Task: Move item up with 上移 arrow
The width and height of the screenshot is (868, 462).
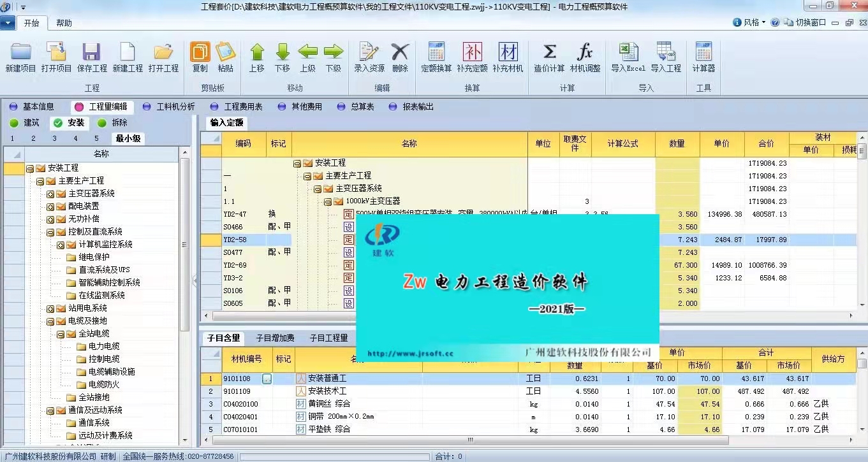Action: (x=257, y=57)
